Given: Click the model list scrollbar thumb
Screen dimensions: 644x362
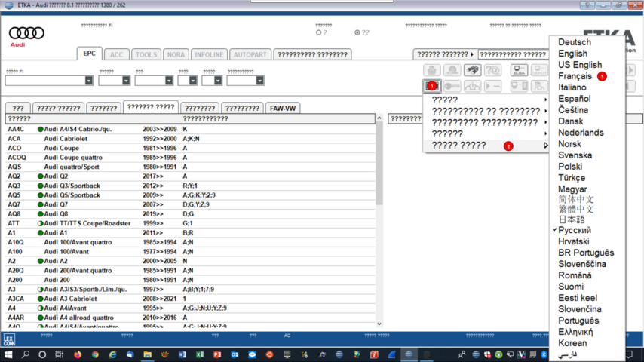Looking at the screenshot, I should pyautogui.click(x=379, y=164).
